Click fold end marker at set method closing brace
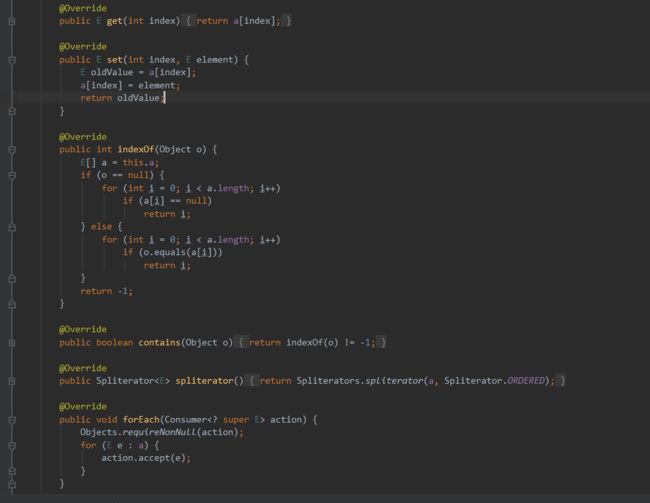The width and height of the screenshot is (650, 503). pyautogui.click(x=12, y=111)
